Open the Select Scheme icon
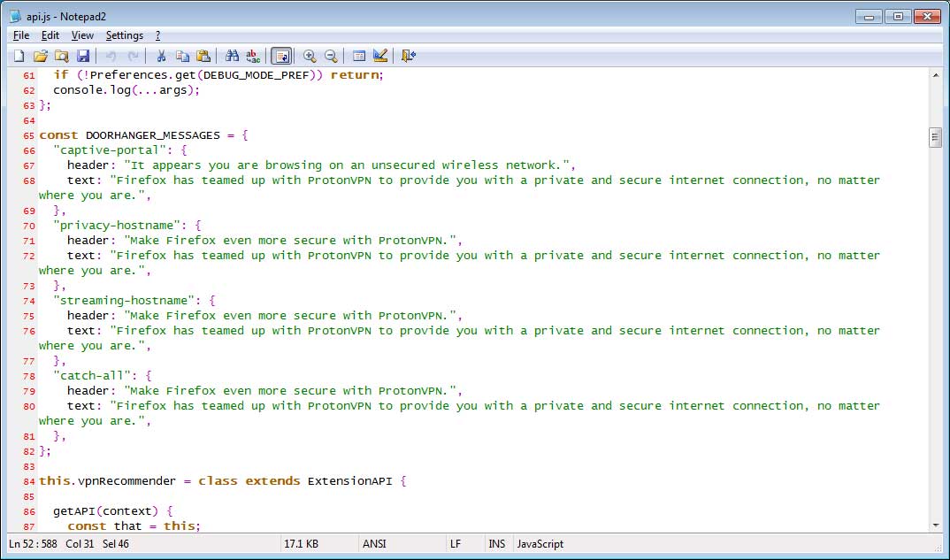 pyautogui.click(x=358, y=57)
